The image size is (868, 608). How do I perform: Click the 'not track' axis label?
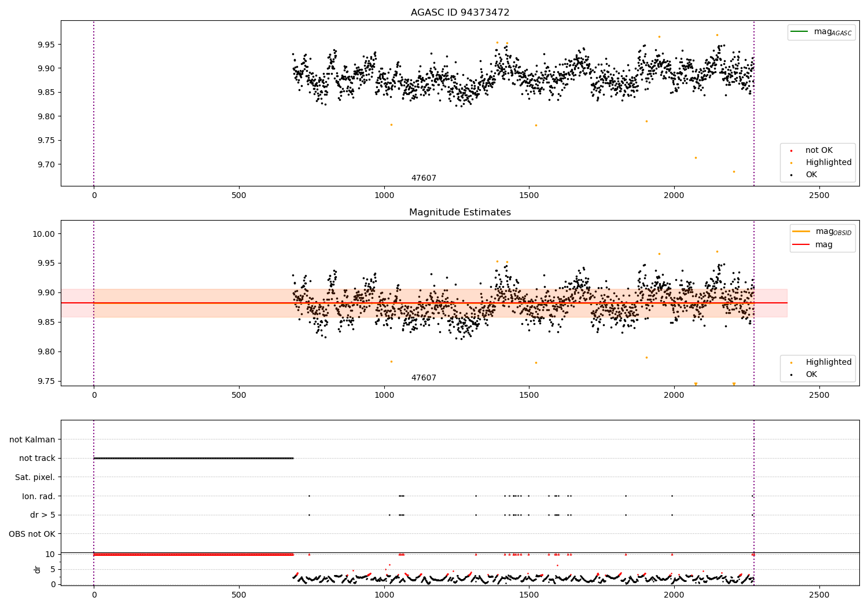coord(37,458)
